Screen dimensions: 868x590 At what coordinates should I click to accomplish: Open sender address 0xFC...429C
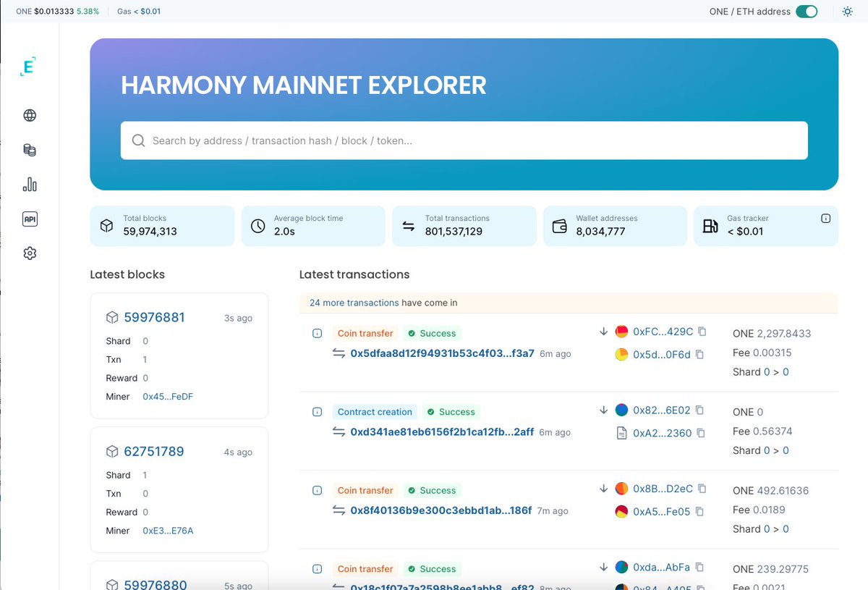click(663, 332)
